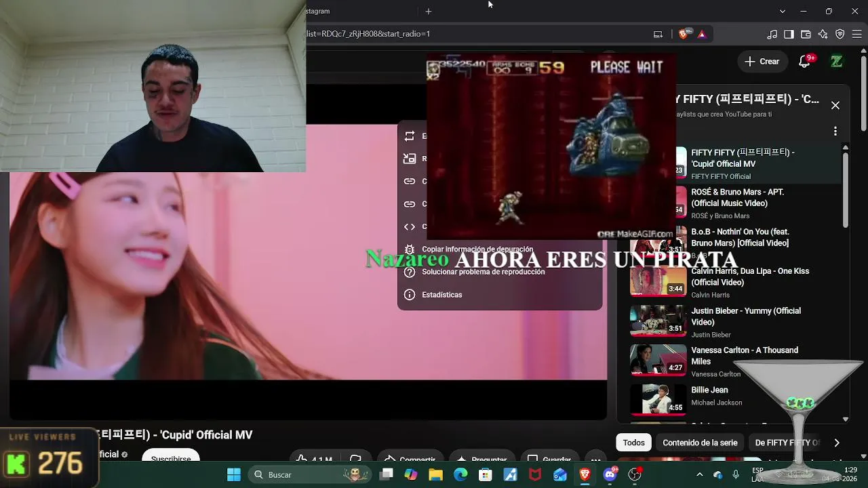Select the miniplayer icon in context menu

tap(410, 159)
